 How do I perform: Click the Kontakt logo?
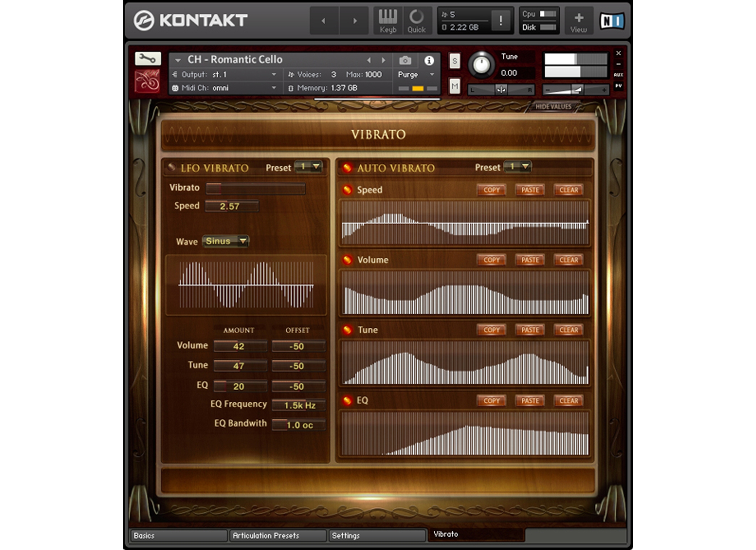click(x=191, y=20)
